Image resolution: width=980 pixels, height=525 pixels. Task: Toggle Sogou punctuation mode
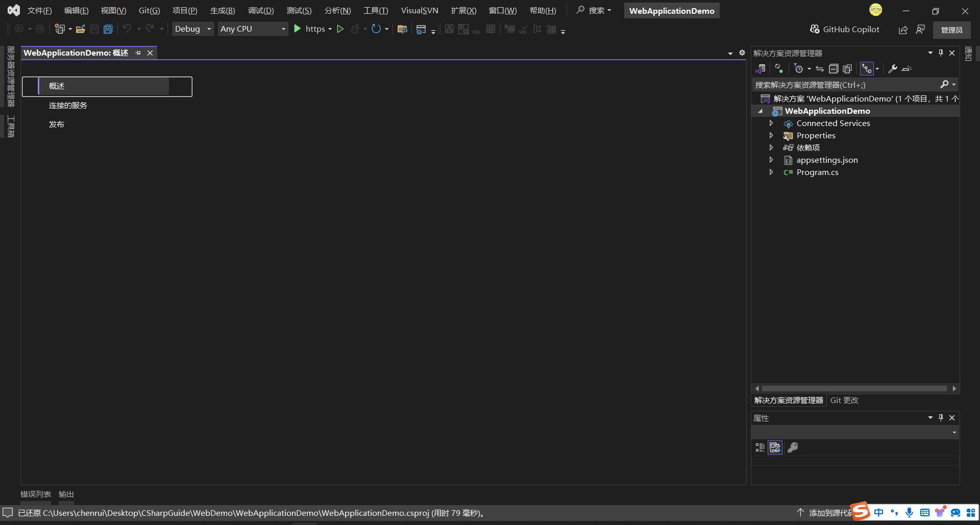(x=894, y=512)
